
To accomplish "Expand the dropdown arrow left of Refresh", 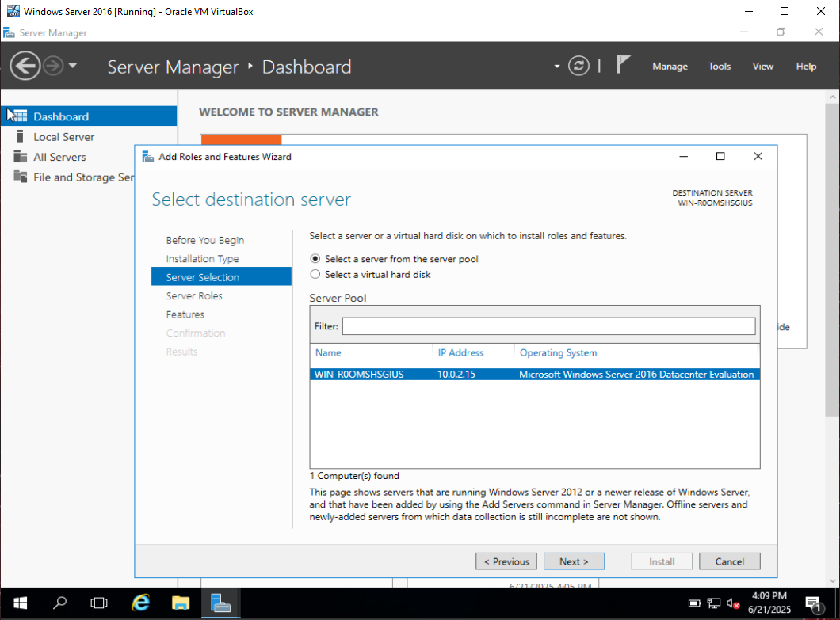I will [556, 67].
